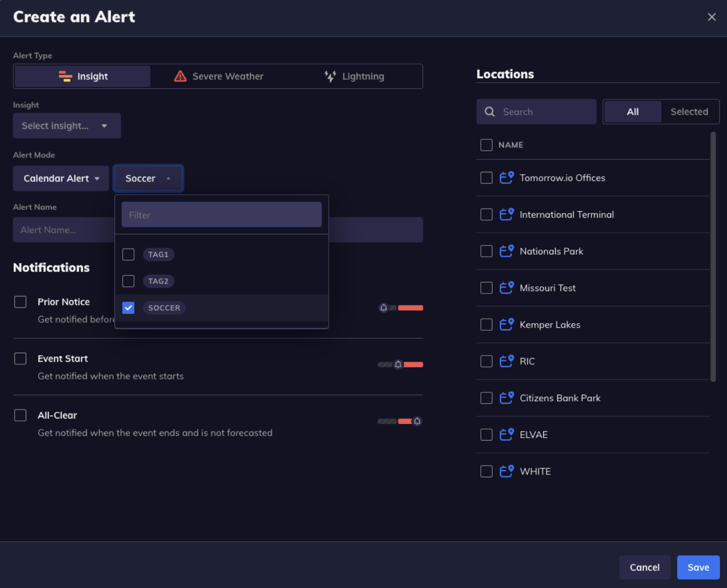The width and height of the screenshot is (727, 588).
Task: Click the location icon next to Citizens Bank Park
Action: click(x=506, y=398)
